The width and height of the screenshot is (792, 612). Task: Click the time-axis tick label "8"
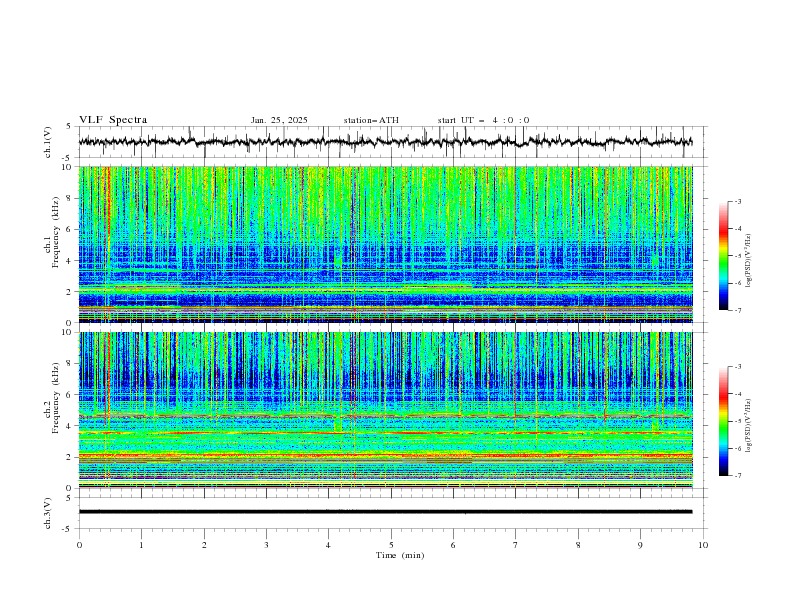(x=578, y=545)
